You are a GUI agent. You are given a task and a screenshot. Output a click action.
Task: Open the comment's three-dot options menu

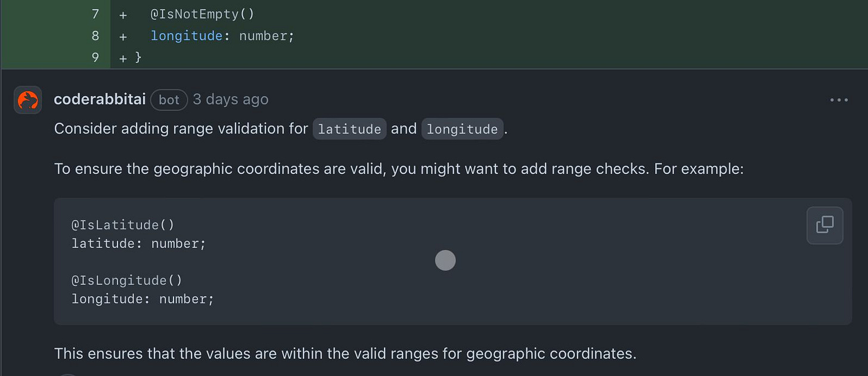click(839, 100)
